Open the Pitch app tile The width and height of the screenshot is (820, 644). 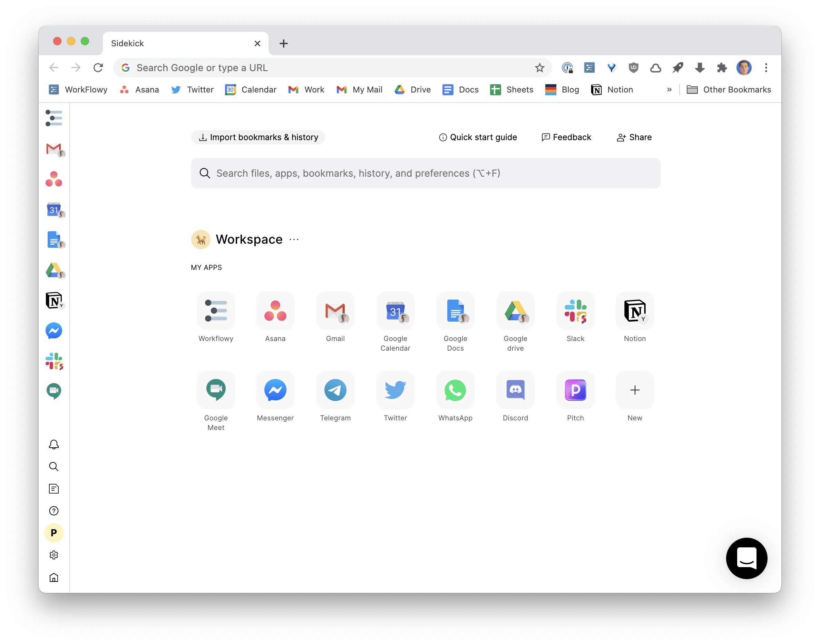(x=575, y=390)
